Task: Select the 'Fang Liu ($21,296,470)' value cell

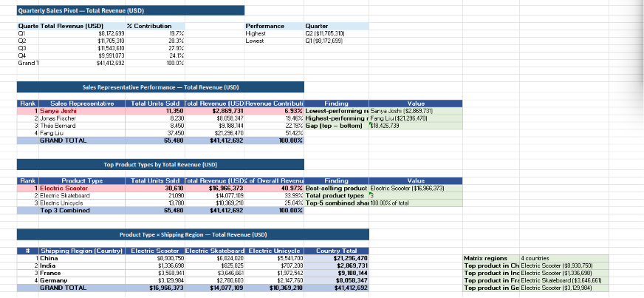Action: [416, 118]
